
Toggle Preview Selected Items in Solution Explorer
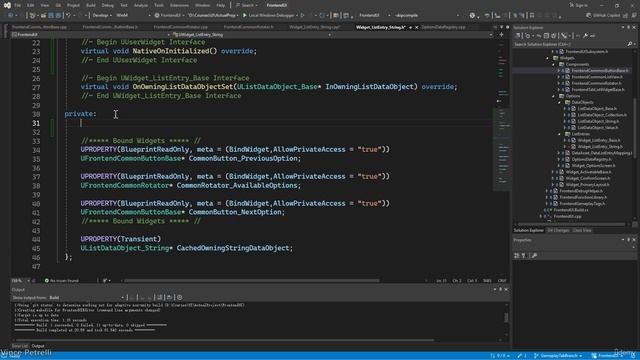pos(593,36)
